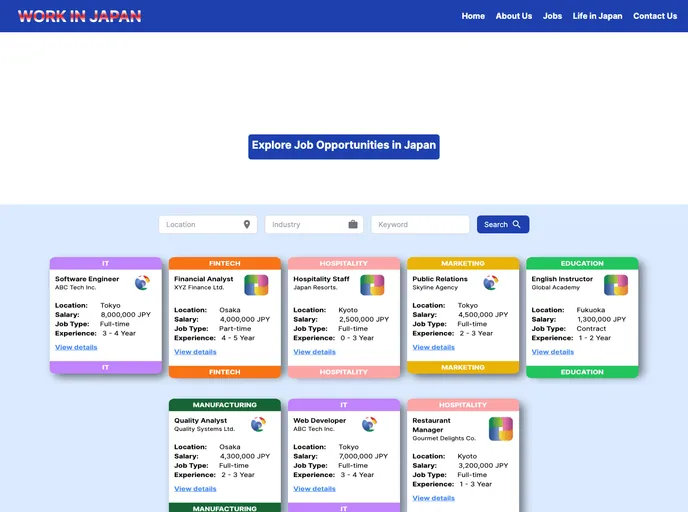Navigate to Life in Japan

597,16
